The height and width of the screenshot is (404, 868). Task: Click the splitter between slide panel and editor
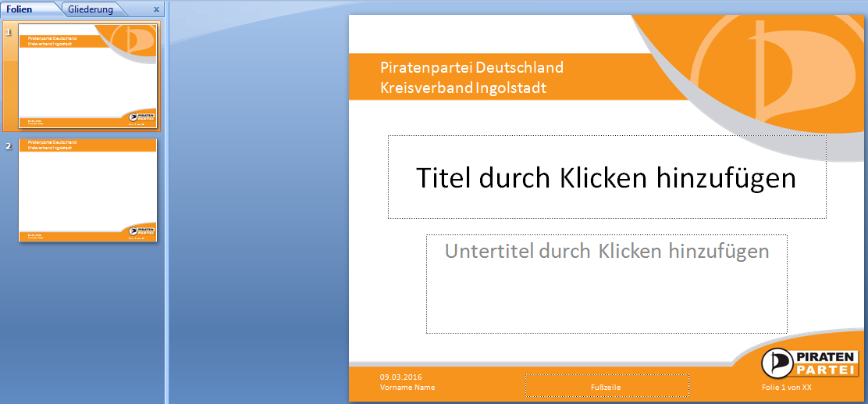[x=167, y=203]
